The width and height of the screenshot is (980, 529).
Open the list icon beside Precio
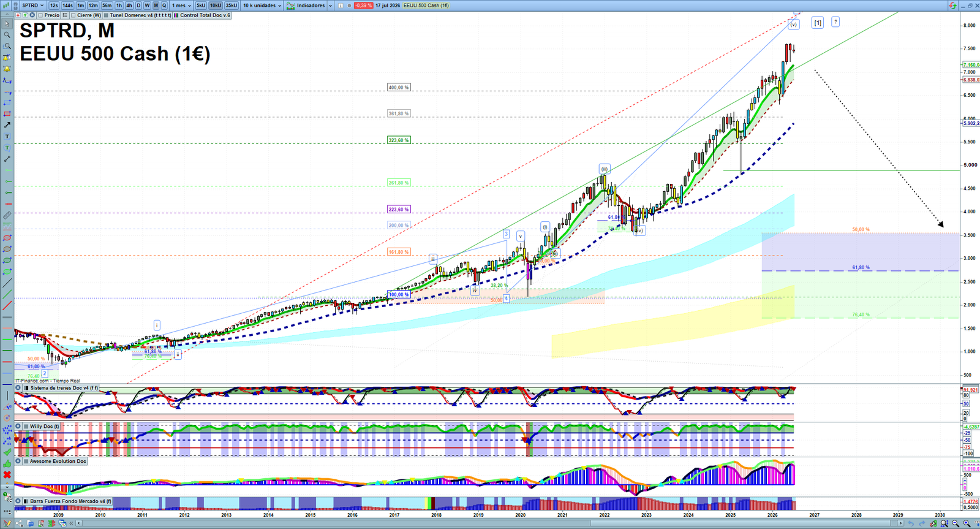point(65,15)
